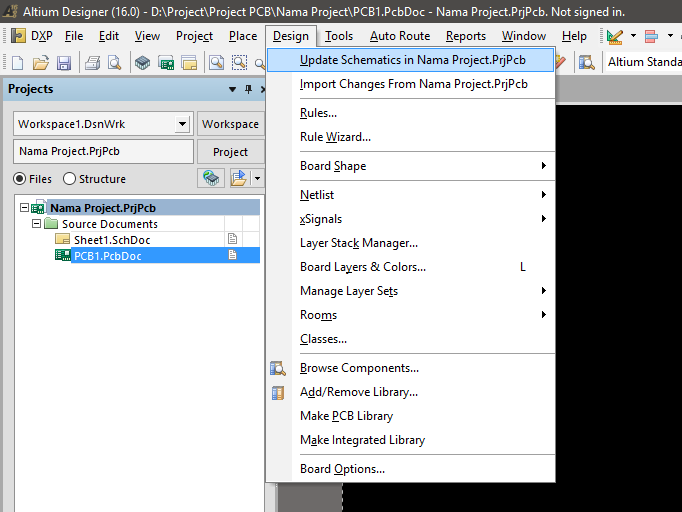
Task: Open the File menu
Action: point(74,36)
